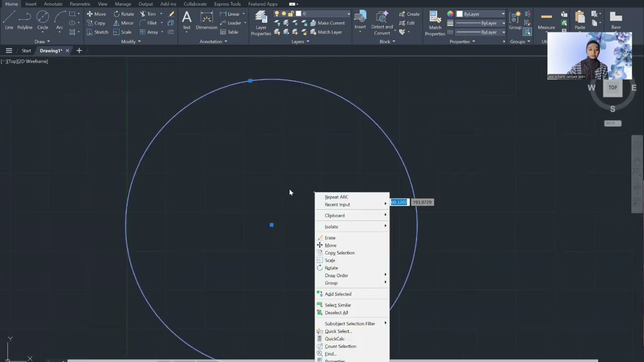Open Layer Properties manager
This screenshot has height=362, width=644.
(261, 23)
